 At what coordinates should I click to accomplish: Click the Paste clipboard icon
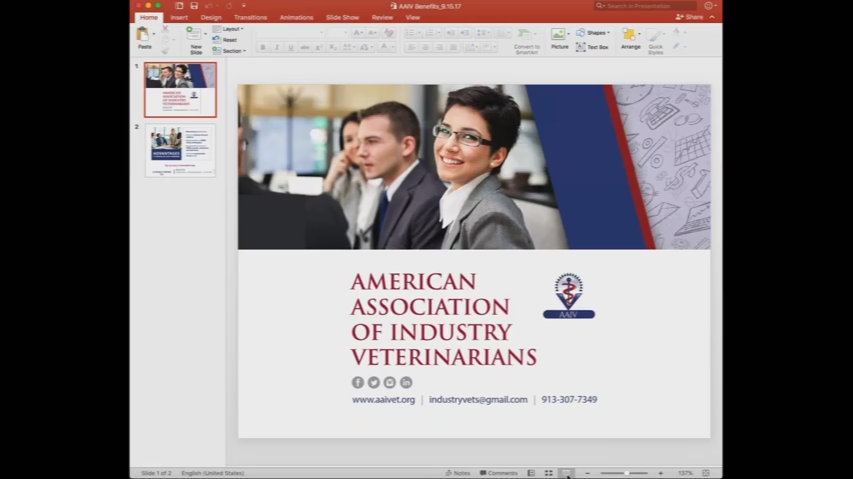pyautogui.click(x=143, y=34)
